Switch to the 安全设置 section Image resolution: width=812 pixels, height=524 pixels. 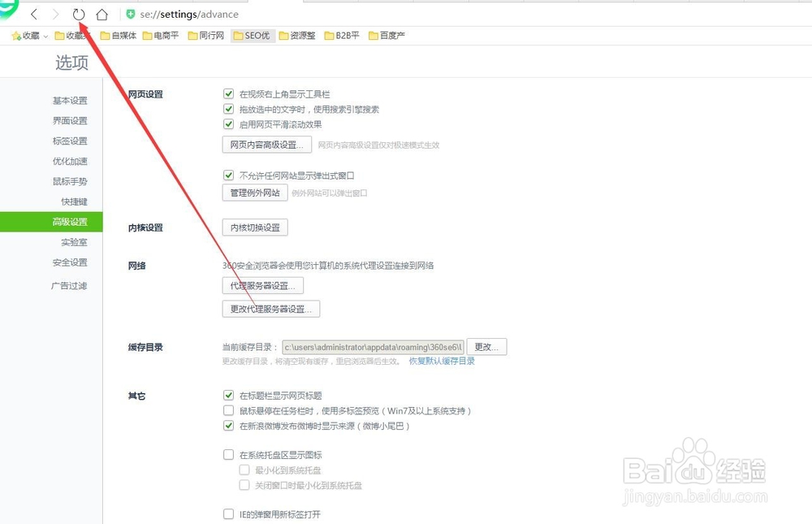coord(71,262)
